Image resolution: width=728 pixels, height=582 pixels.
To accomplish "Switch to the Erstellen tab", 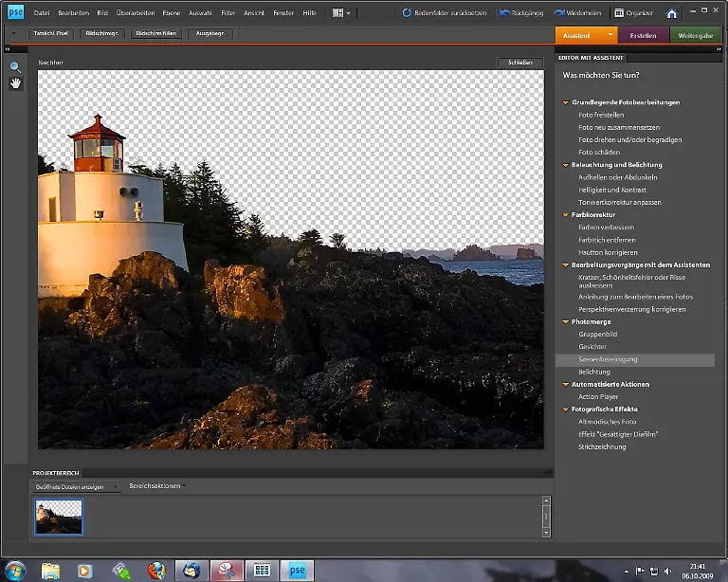I will 643,36.
